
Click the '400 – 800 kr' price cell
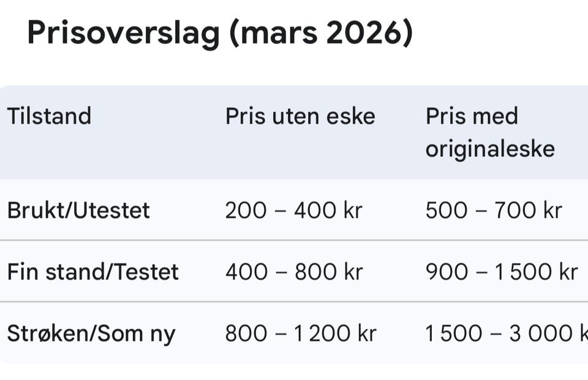click(294, 272)
